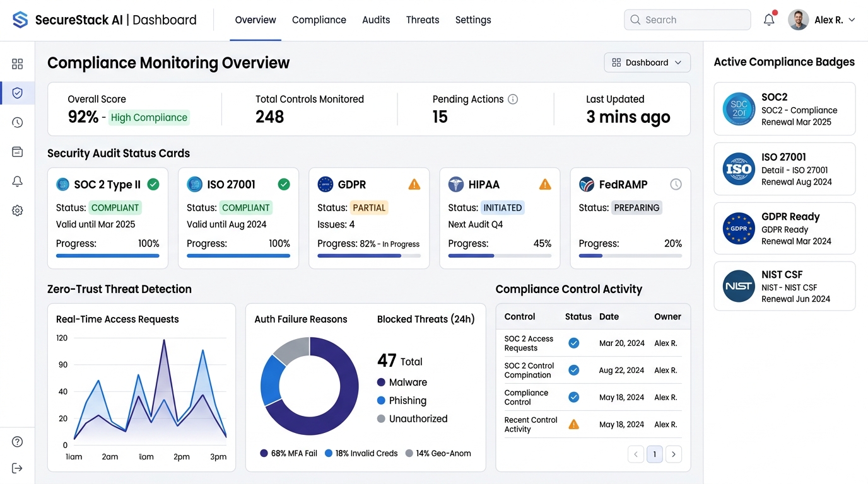Click the FedRAMP progress bar
The height and width of the screenshot is (484, 868).
pos(630,256)
